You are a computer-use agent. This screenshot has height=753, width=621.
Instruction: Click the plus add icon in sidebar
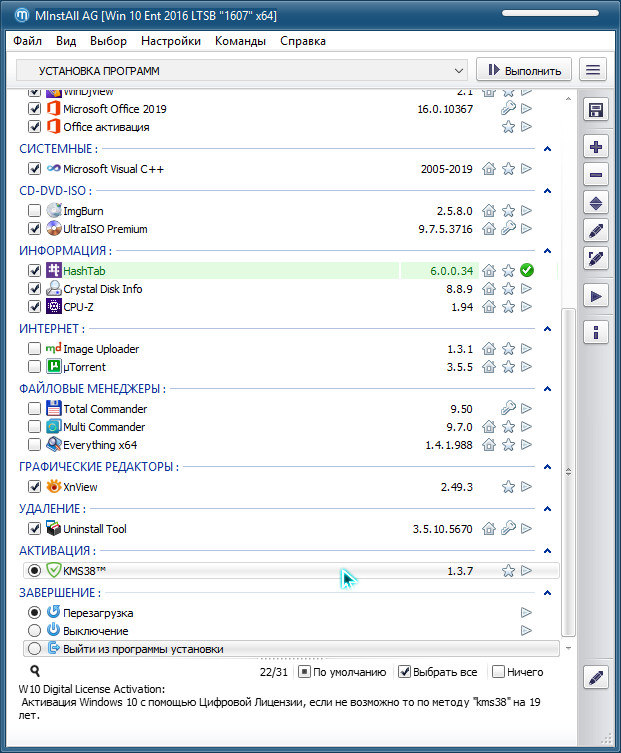point(596,147)
